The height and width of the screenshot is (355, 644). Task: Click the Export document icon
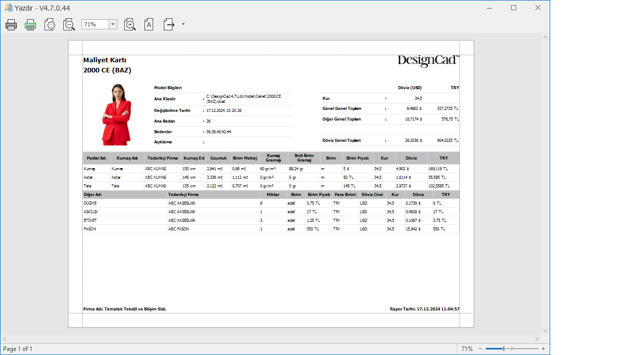tap(169, 24)
